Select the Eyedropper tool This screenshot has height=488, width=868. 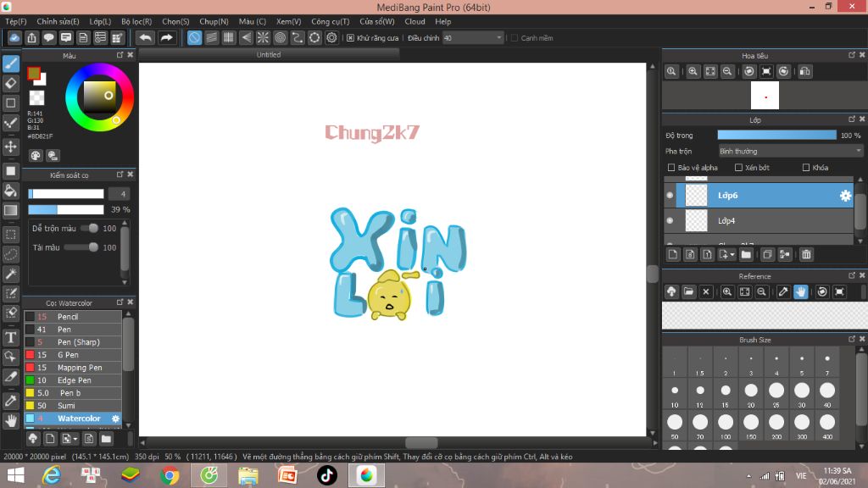point(11,401)
